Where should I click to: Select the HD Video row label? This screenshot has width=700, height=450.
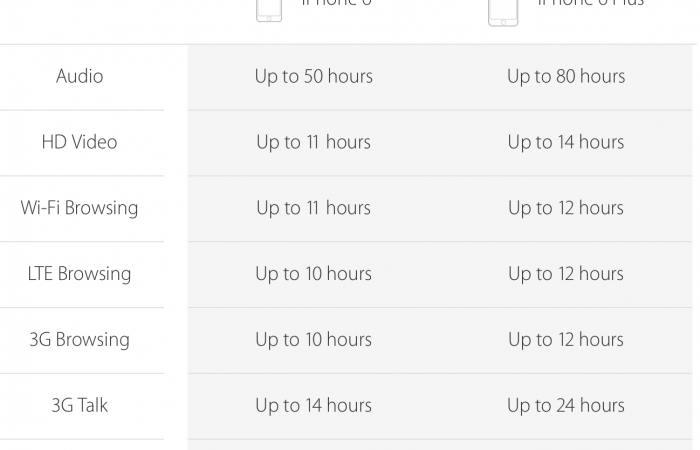tap(80, 142)
